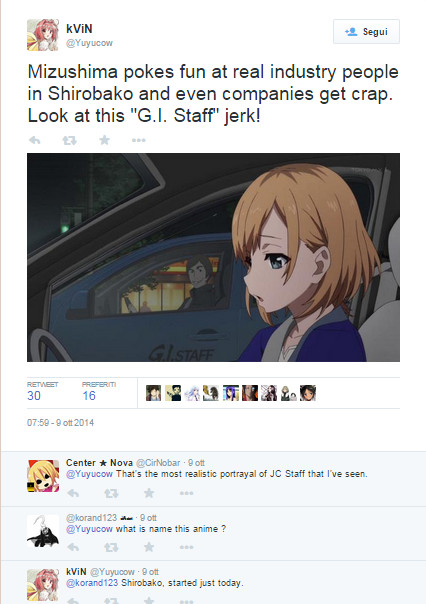Open the last retweeter avatar in row
This screenshot has height=604, width=426.
308,393
